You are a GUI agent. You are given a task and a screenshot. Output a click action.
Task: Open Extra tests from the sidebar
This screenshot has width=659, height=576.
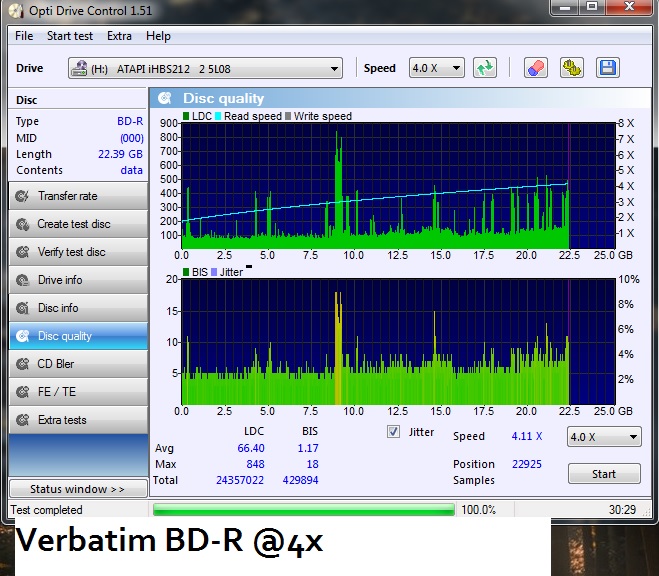pos(78,420)
